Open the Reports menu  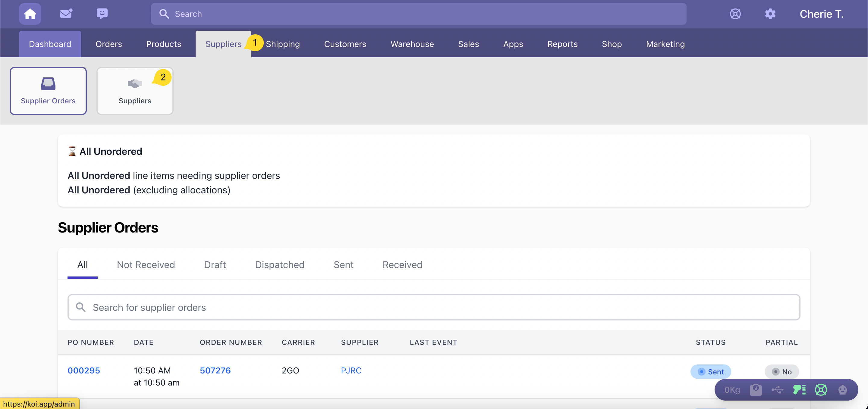[x=562, y=44]
